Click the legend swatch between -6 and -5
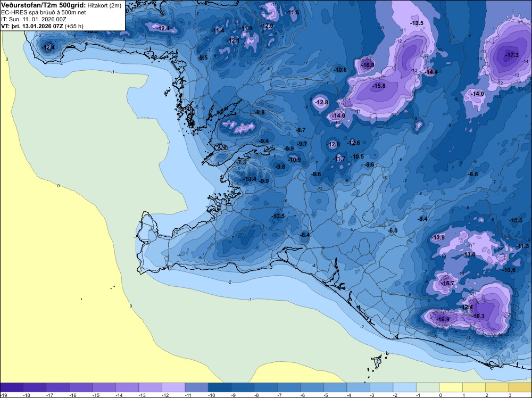 (312, 387)
